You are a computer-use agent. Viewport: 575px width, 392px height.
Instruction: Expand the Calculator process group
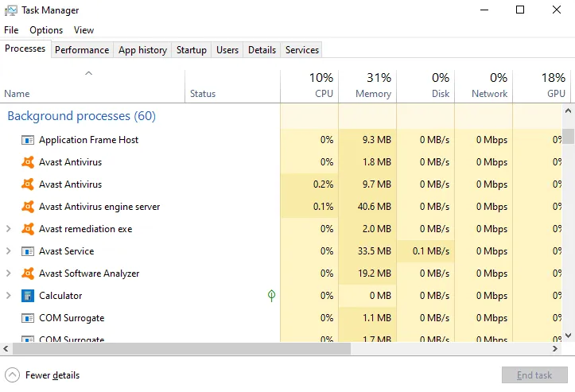tap(9, 296)
